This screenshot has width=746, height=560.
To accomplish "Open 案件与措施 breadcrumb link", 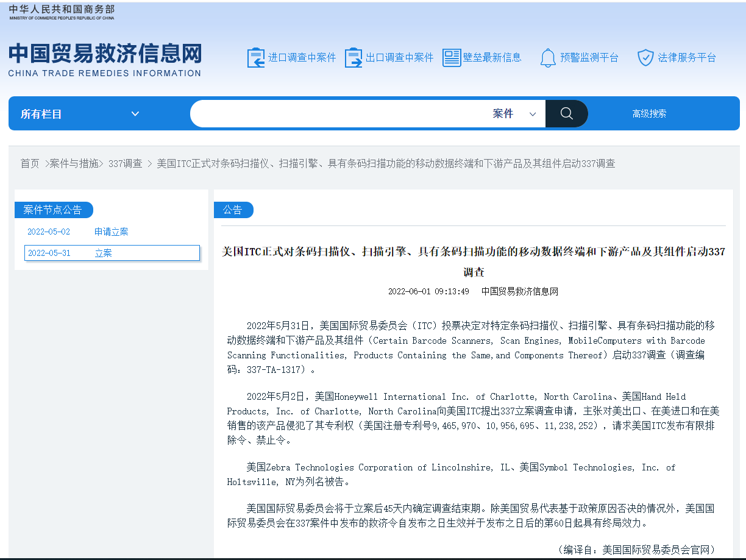I will [74, 163].
